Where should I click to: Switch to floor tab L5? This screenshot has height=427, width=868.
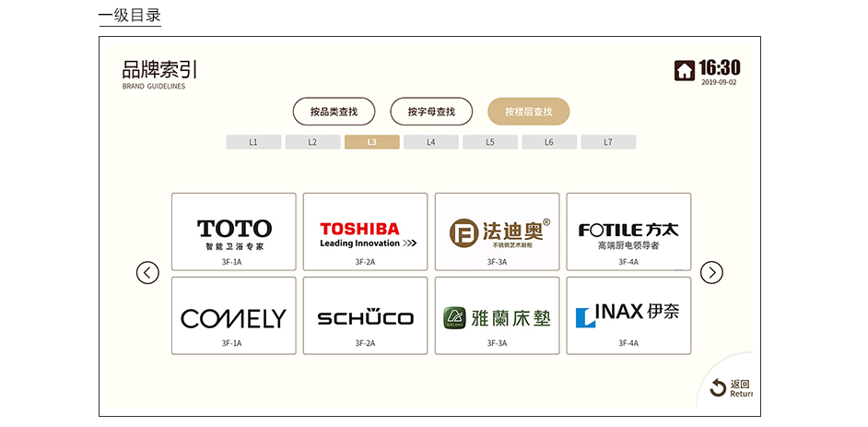click(x=490, y=142)
